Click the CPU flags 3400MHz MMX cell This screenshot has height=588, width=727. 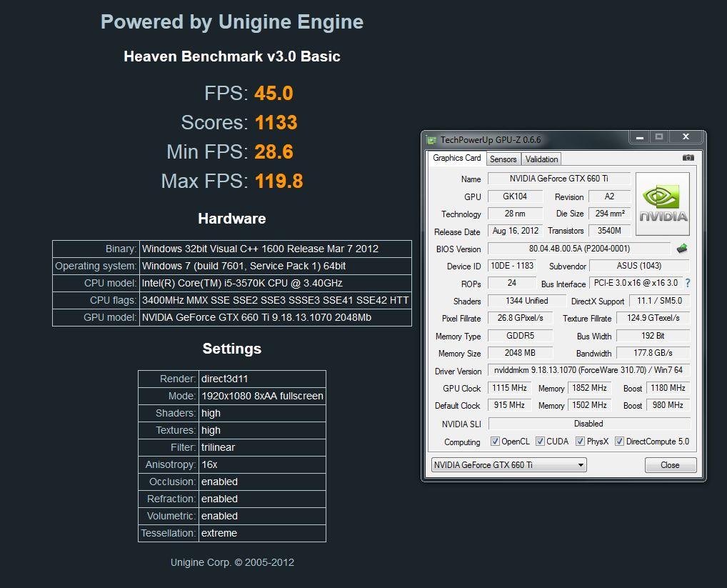[x=276, y=301]
